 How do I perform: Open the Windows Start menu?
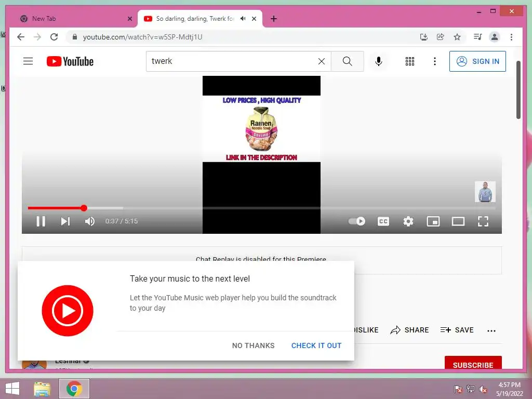tap(12, 389)
